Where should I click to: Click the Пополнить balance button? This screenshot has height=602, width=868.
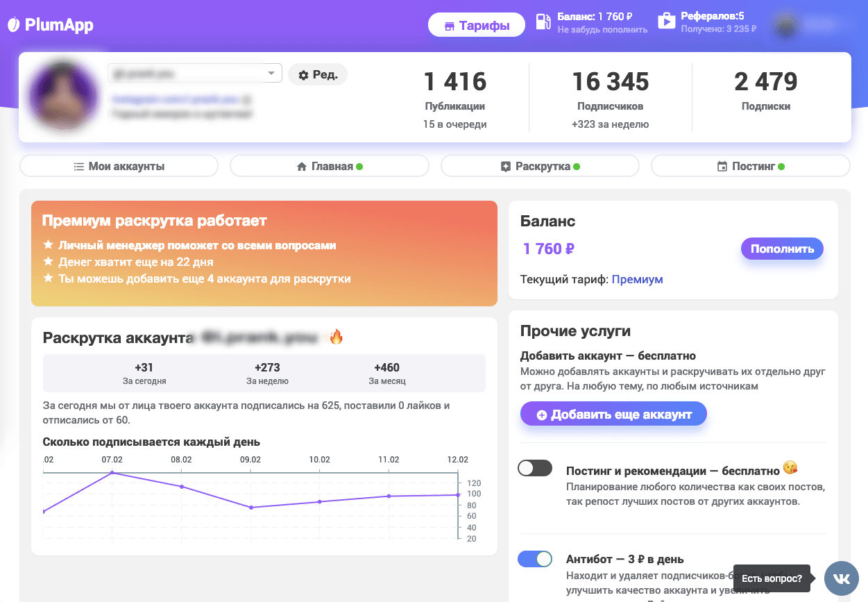tap(782, 249)
